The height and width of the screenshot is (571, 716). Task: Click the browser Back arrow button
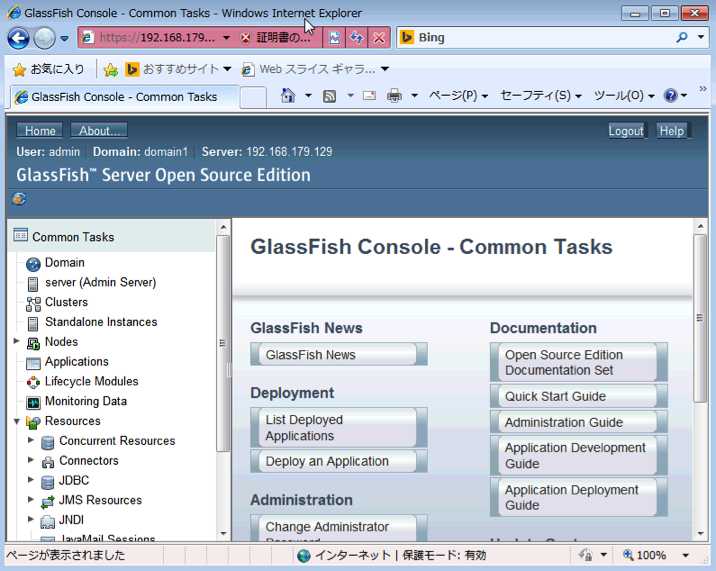tap(18, 38)
